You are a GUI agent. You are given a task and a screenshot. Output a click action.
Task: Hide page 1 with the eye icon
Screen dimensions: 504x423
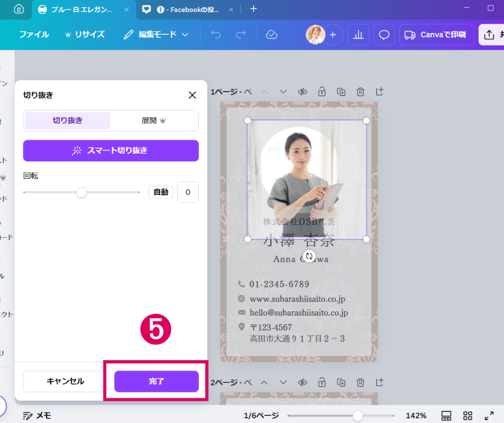302,92
